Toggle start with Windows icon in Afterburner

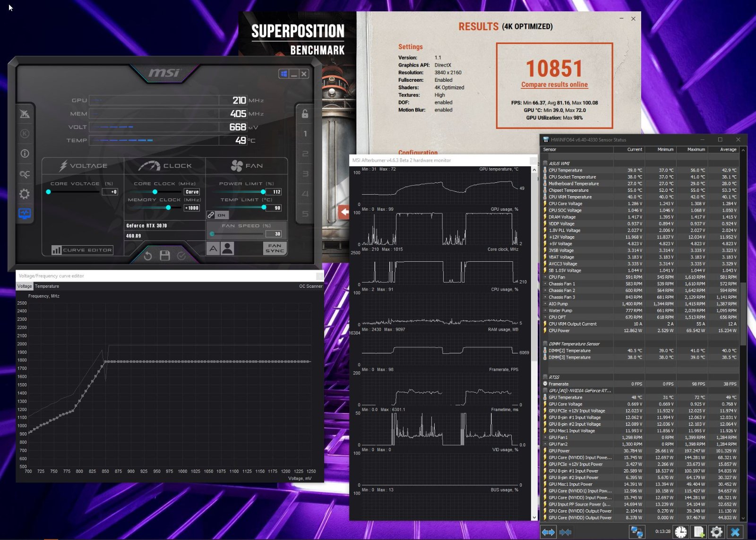click(283, 74)
